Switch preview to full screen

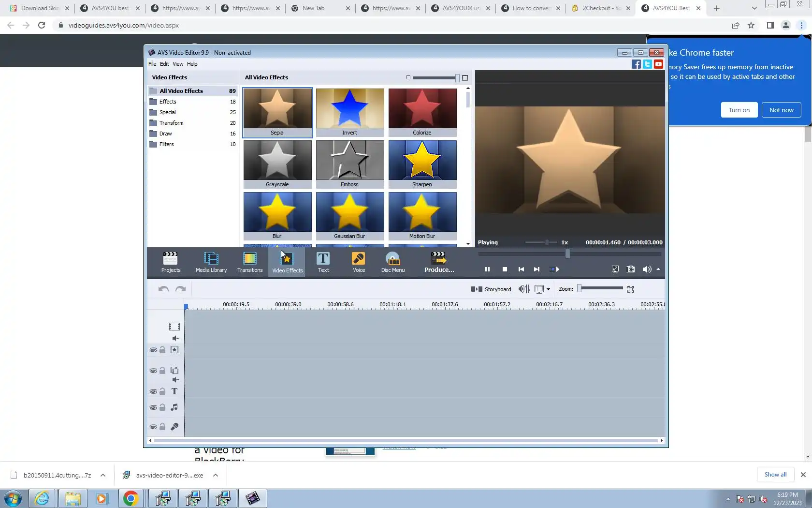coord(615,269)
